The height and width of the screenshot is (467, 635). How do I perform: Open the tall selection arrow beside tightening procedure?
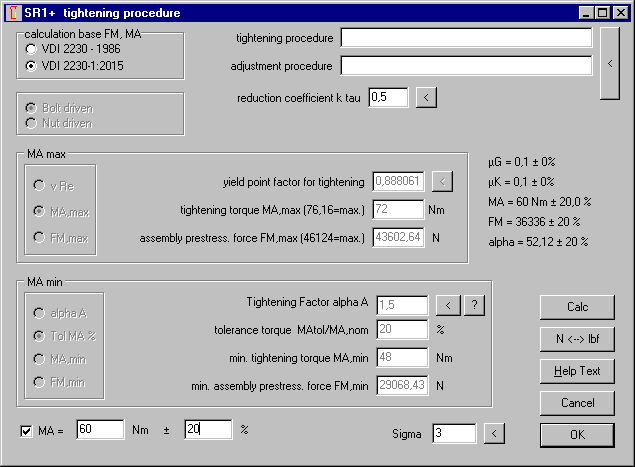[609, 63]
